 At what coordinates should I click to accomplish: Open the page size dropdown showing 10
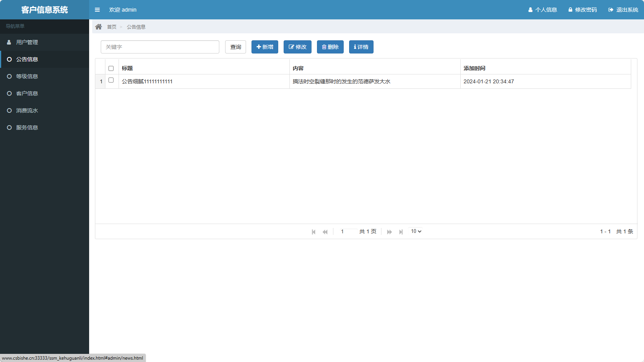point(415,231)
